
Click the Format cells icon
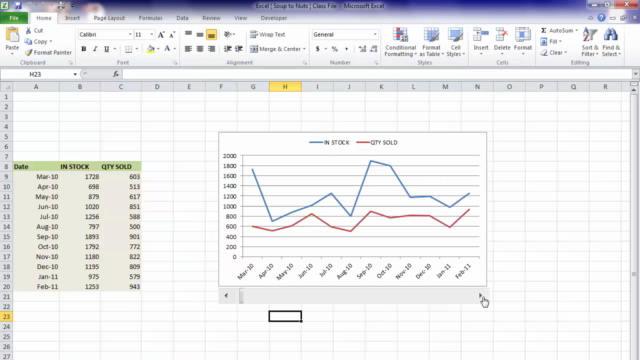click(x=523, y=35)
